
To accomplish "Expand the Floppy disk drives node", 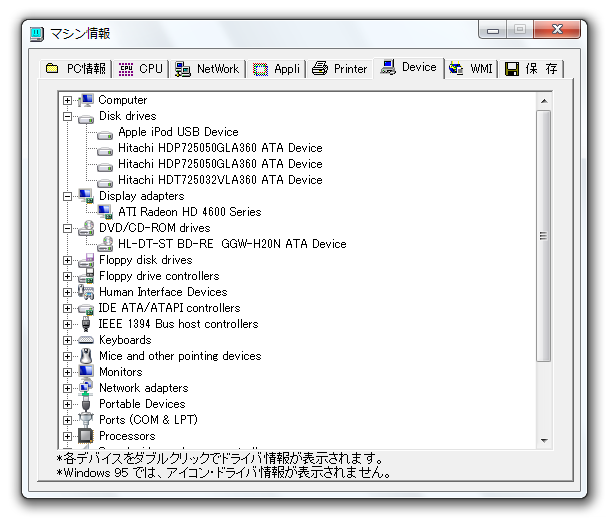I will pyautogui.click(x=67, y=260).
